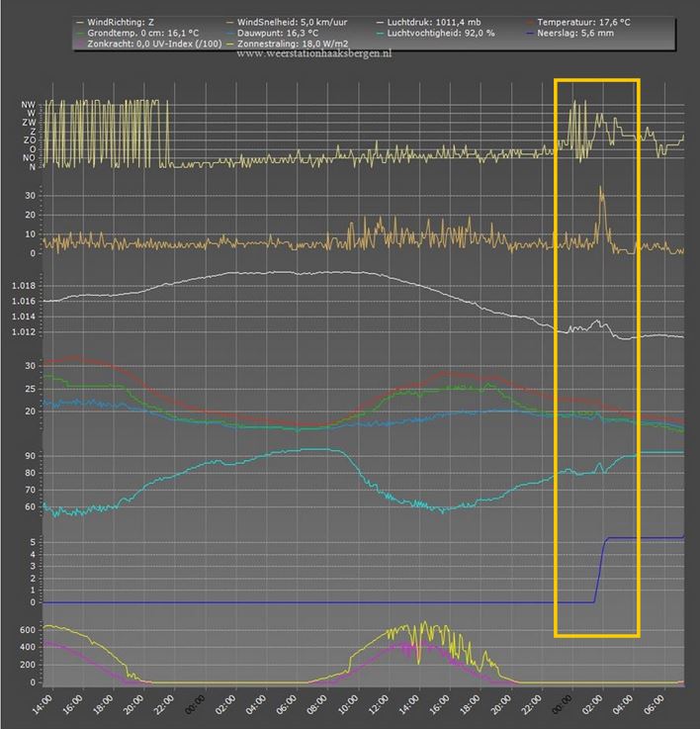700x729 pixels.
Task: Open the www.weerstationhaaksbergen.nl website text
Action: coord(314,53)
